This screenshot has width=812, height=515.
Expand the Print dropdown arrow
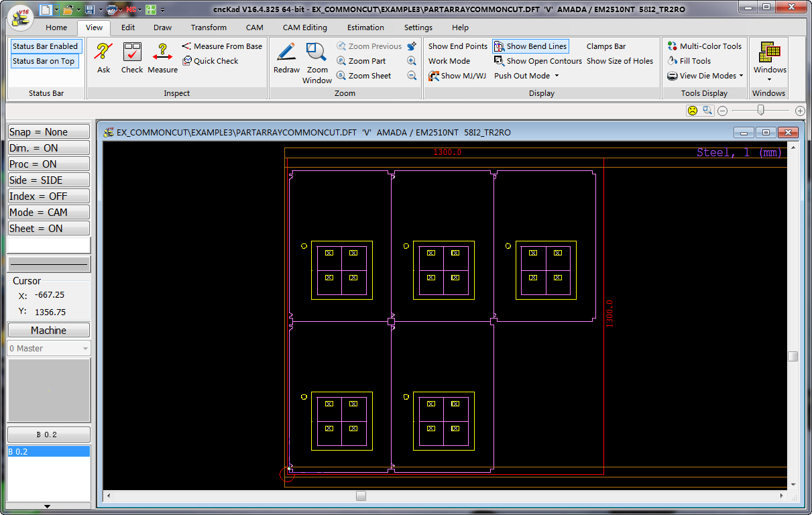(121, 10)
